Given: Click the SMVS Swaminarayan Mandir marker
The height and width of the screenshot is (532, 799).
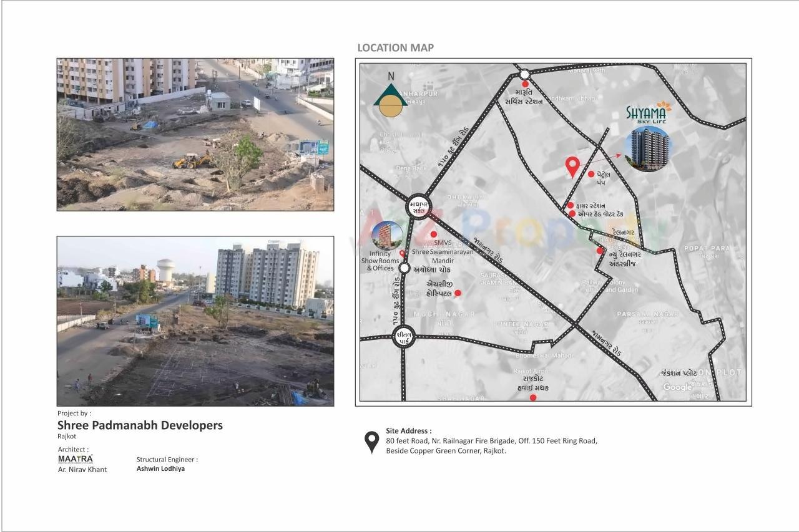Looking at the screenshot, I should tap(433, 234).
